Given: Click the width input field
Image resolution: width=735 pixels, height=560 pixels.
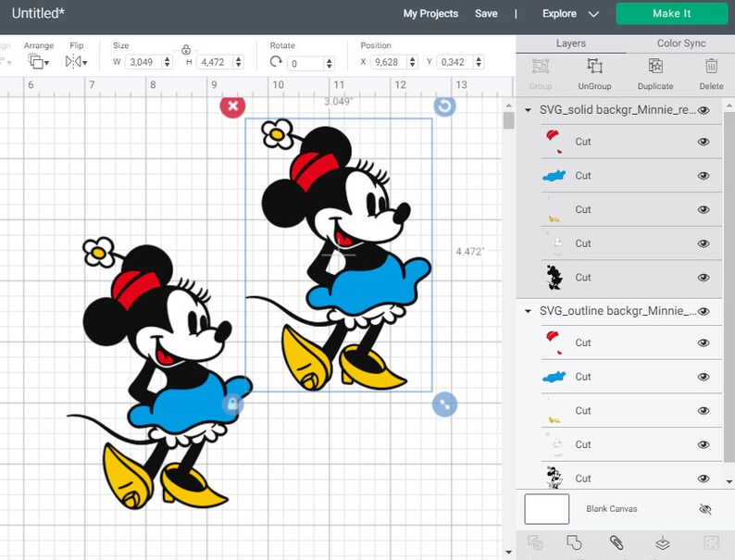Looking at the screenshot, I should point(144,62).
